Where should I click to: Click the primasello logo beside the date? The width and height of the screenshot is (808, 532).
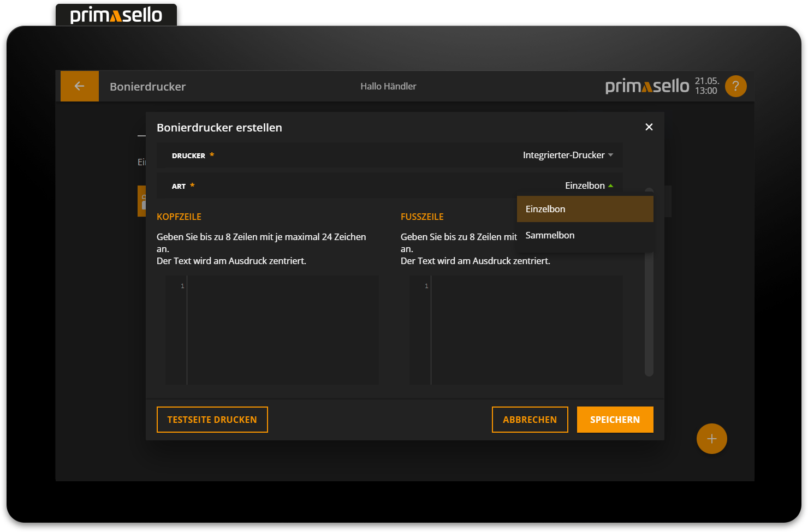pos(647,86)
